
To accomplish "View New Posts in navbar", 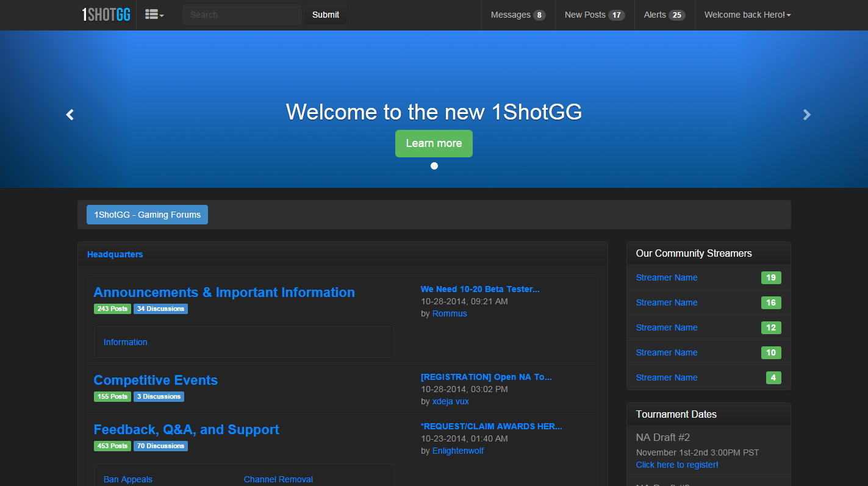I will [595, 15].
